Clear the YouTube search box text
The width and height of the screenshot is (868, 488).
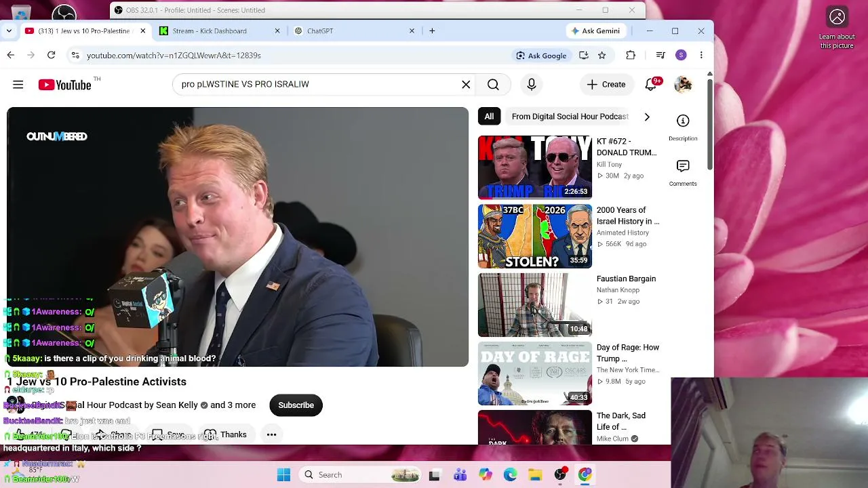click(x=466, y=85)
